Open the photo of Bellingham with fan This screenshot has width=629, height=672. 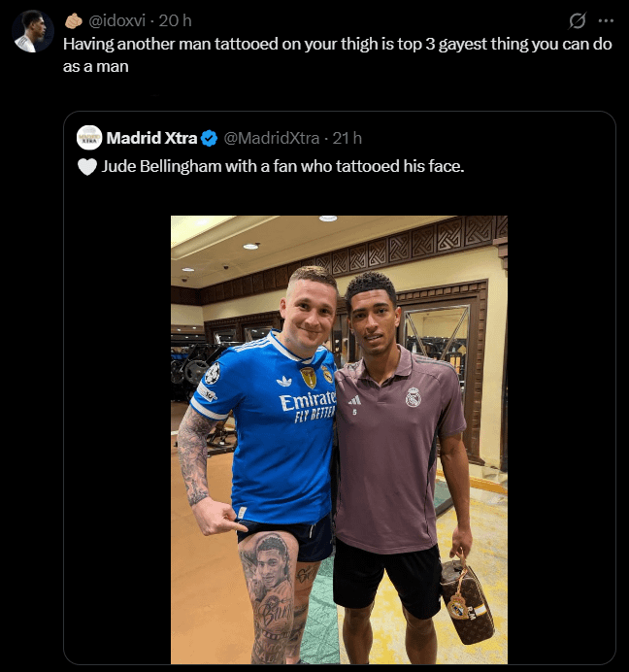[339, 439]
